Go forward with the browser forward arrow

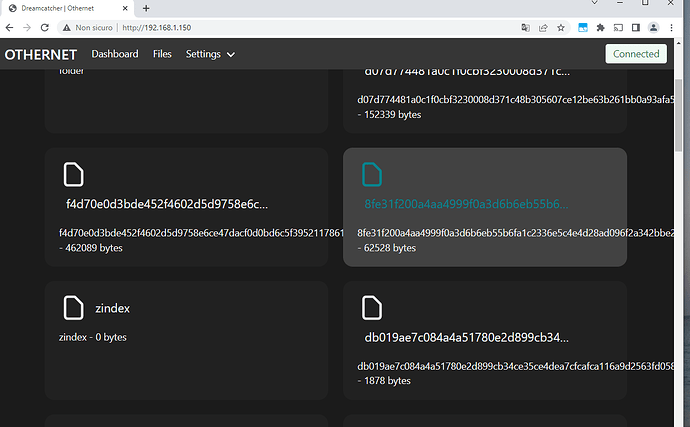pyautogui.click(x=27, y=28)
